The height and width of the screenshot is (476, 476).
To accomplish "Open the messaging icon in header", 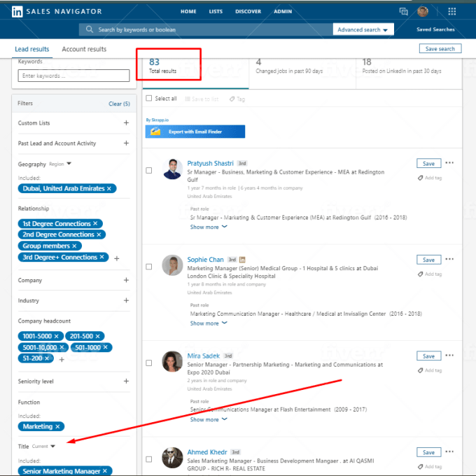I will pos(403,11).
